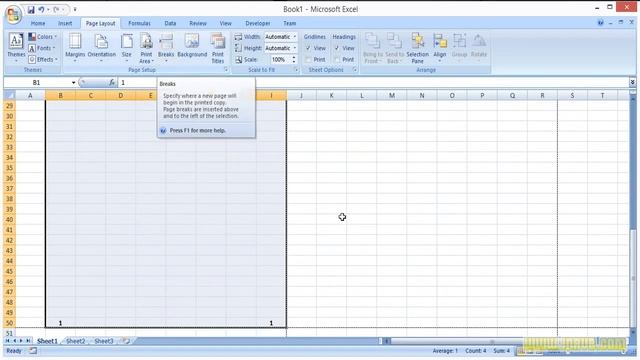640x360 pixels.
Task: Click the Name Box showing B1
Action: coord(38,82)
